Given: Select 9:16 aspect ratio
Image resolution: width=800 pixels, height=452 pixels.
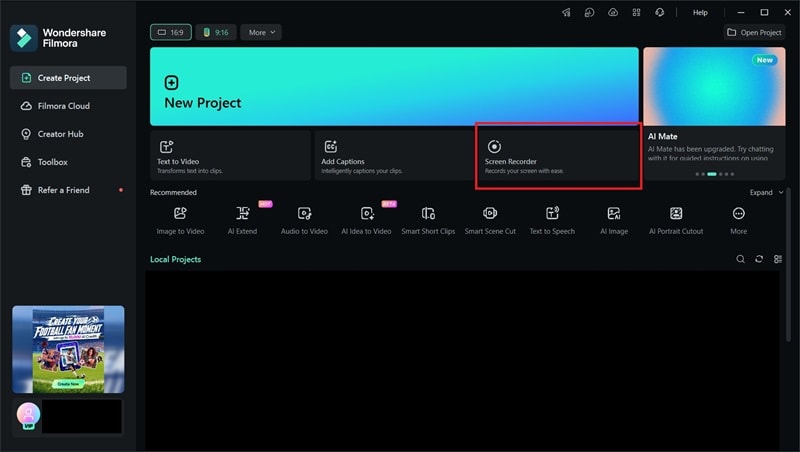Looking at the screenshot, I should click(x=216, y=32).
